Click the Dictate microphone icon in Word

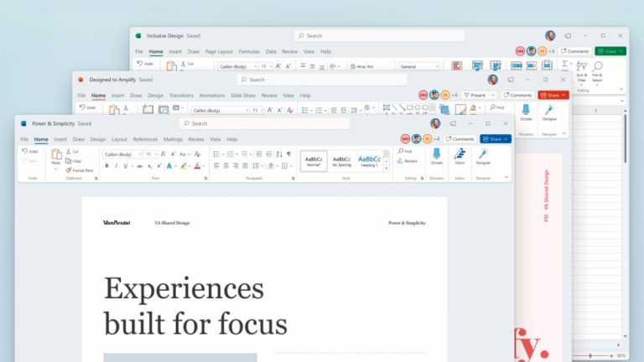(437, 154)
